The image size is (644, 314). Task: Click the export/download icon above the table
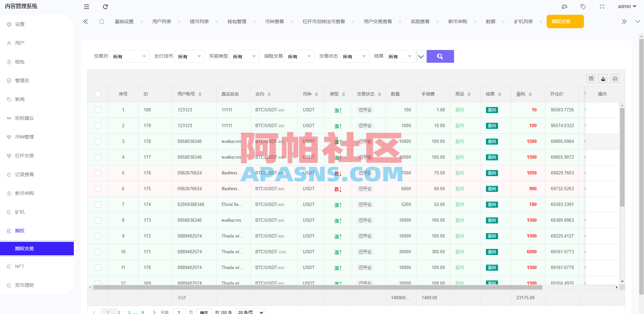point(603,78)
